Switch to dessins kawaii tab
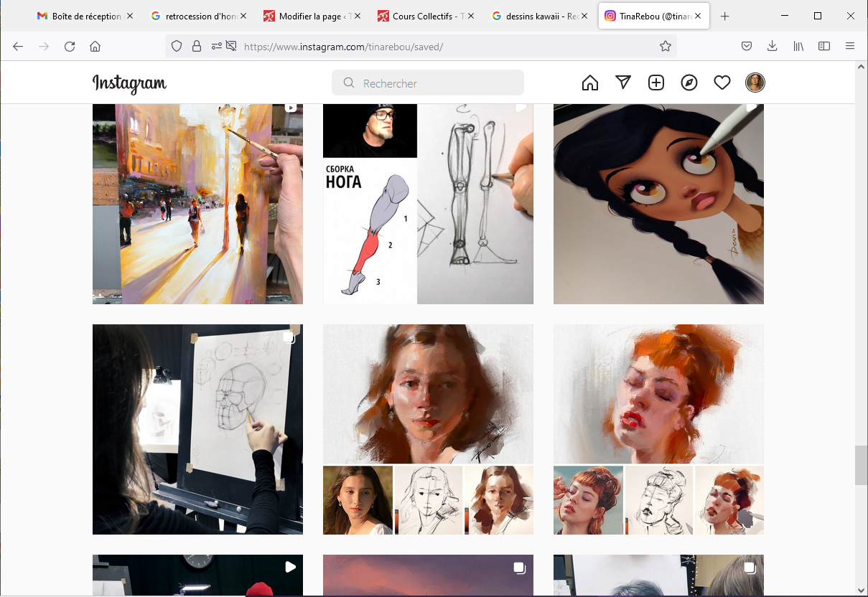This screenshot has height=597, width=868. pos(536,16)
